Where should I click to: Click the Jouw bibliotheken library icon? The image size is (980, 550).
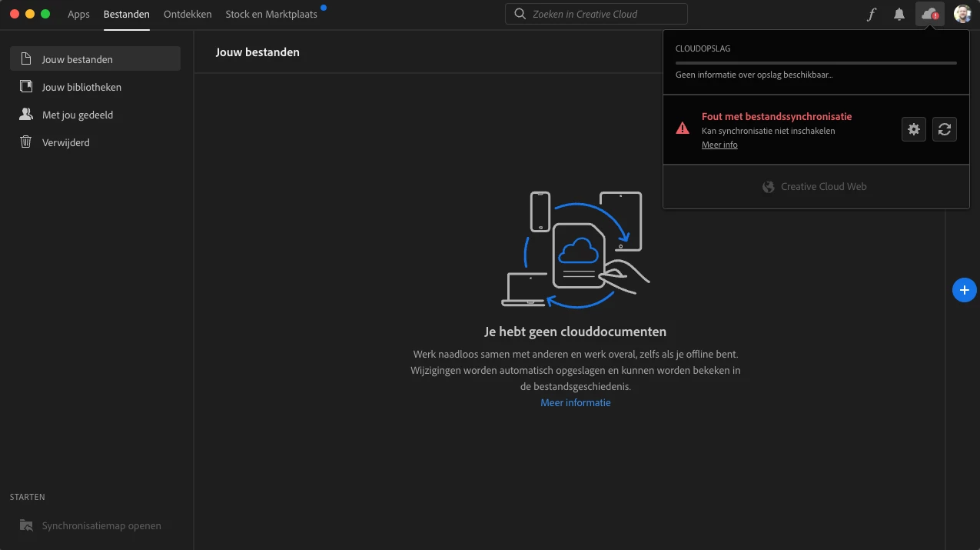[x=26, y=87]
